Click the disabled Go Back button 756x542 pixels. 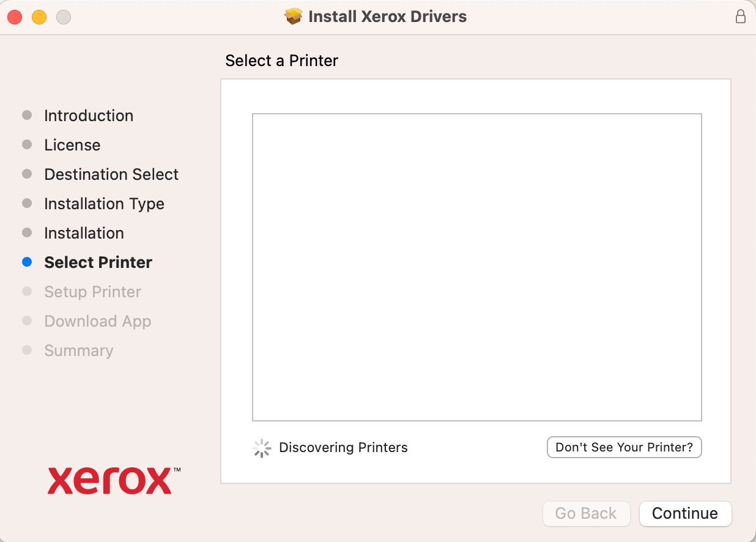tap(586, 514)
